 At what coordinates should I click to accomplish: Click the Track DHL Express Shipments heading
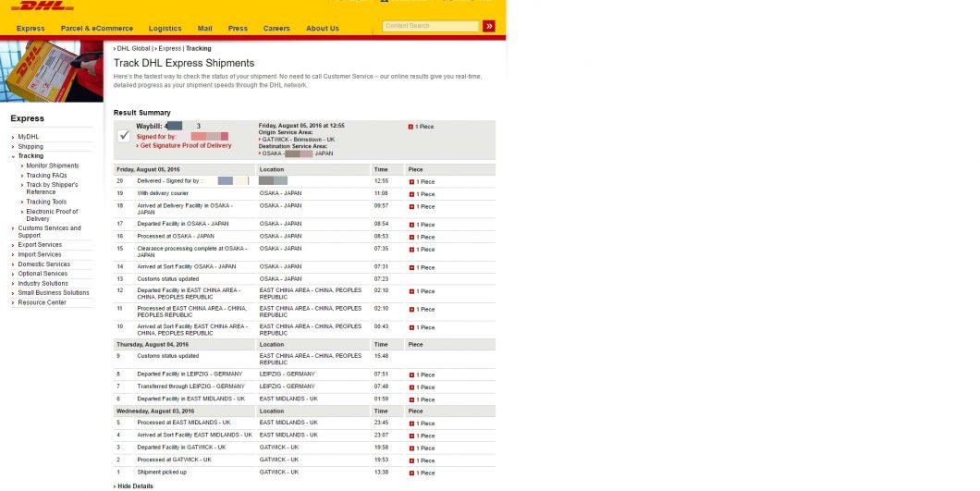(x=184, y=63)
